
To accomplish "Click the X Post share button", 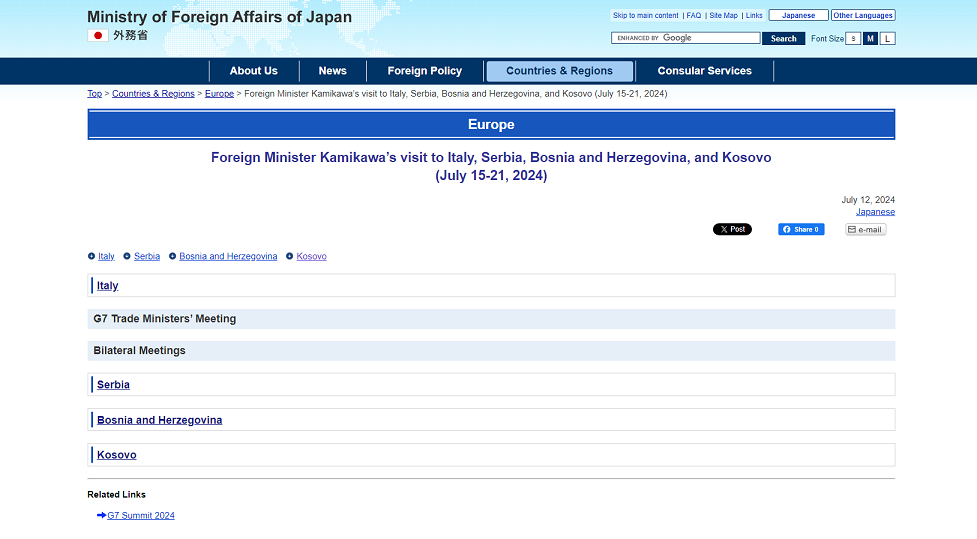I will coord(732,229).
